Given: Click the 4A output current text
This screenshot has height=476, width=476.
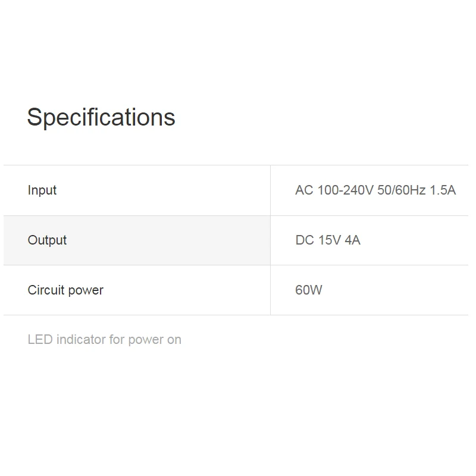Looking at the screenshot, I should point(353,240).
